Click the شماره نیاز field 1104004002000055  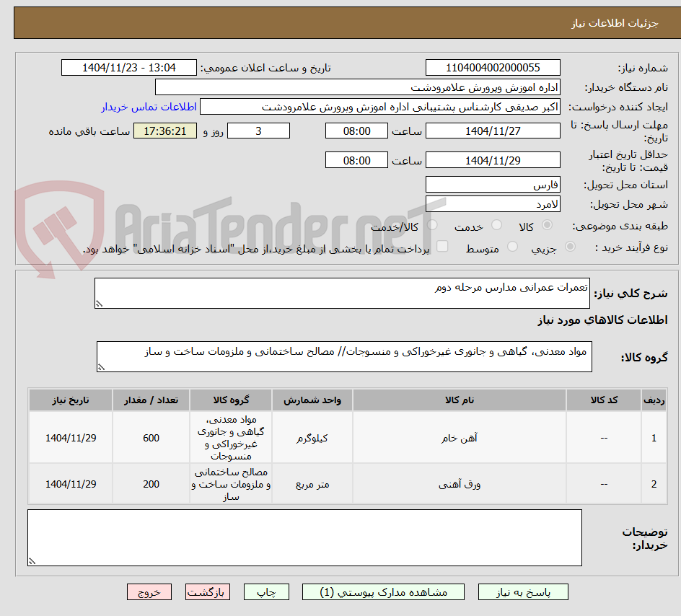493,68
